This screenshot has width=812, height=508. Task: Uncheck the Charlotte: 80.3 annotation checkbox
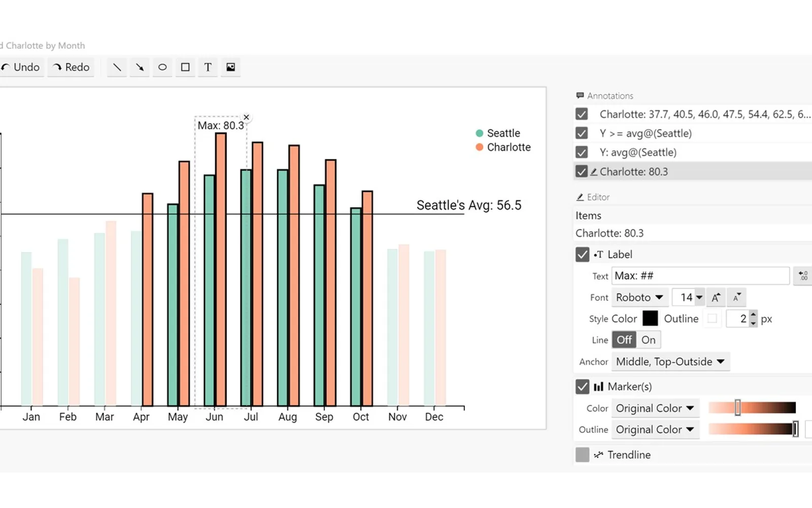582,172
